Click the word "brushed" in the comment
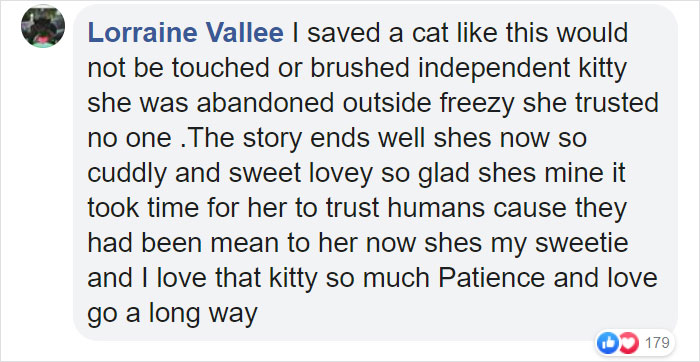This screenshot has width=700, height=362. point(360,67)
